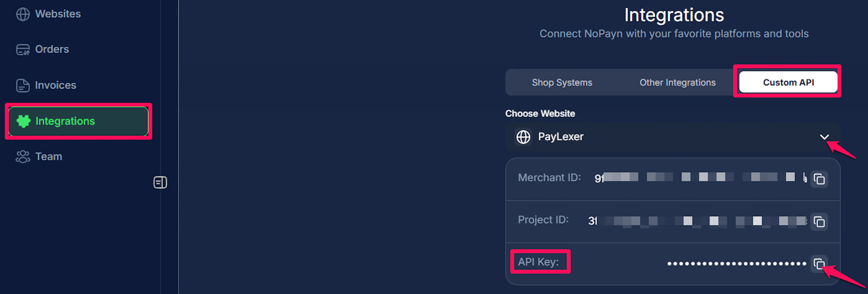Switch to the Shop Systems tab

coord(562,82)
